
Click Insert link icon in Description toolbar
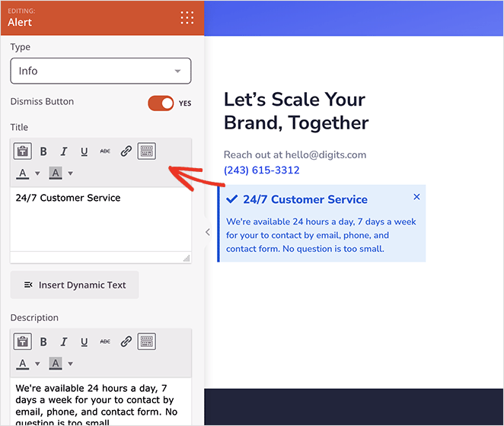point(126,342)
